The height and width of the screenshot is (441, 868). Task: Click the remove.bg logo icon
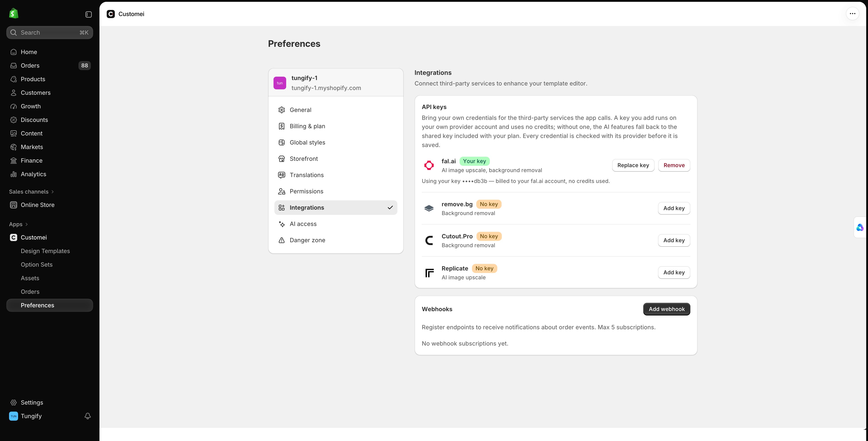coord(429,208)
